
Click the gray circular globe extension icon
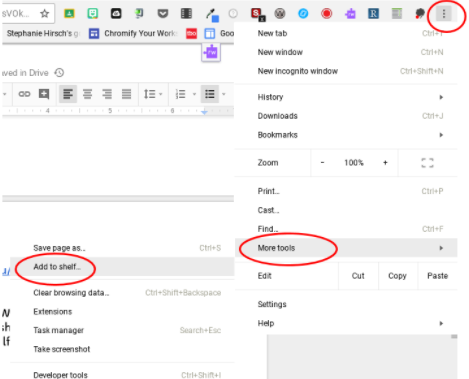(x=280, y=14)
